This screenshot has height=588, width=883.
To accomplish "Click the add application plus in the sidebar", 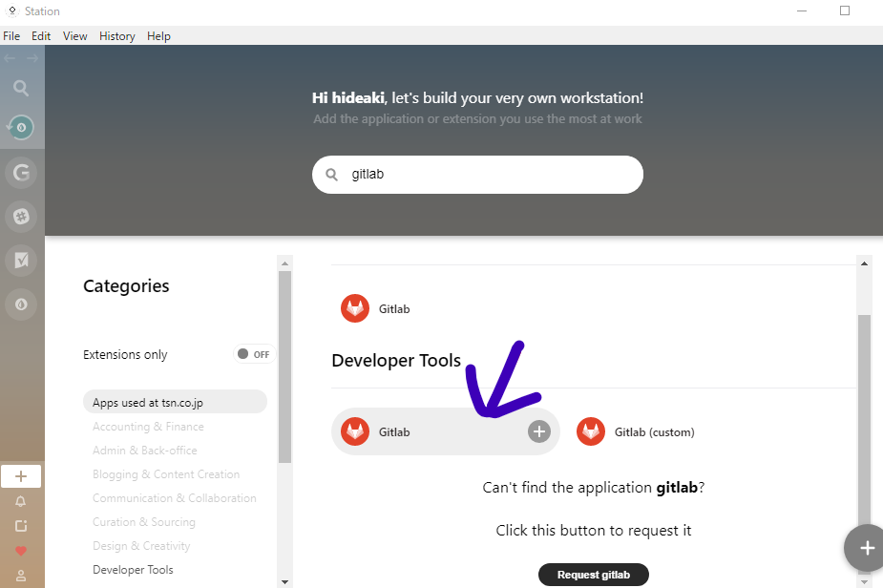I will click(x=21, y=476).
